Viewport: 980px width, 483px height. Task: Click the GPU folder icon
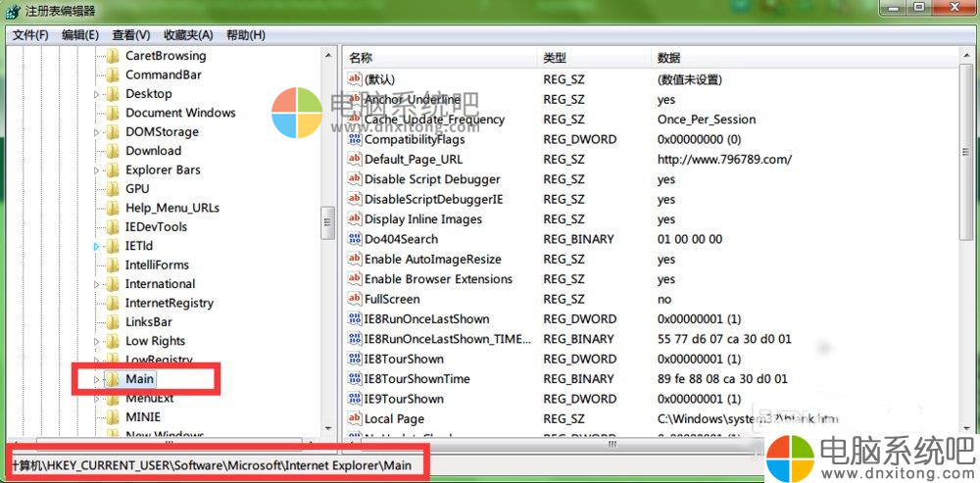tap(113, 189)
